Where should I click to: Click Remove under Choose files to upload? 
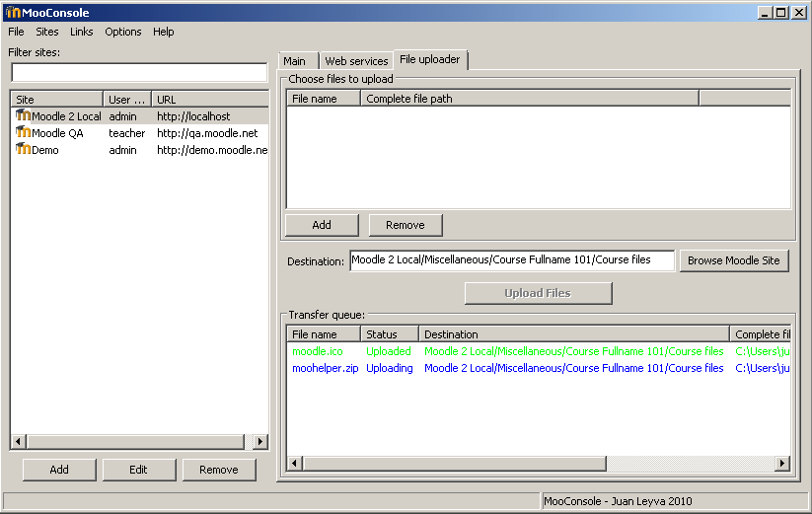(406, 225)
